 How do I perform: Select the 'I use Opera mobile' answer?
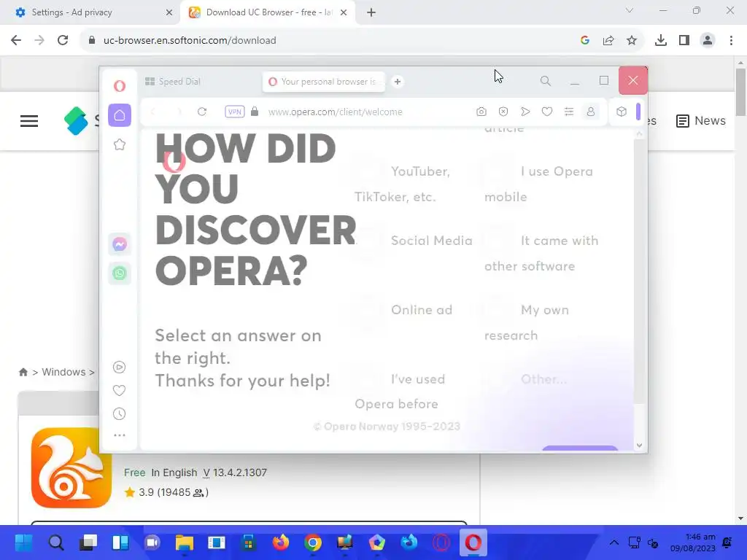click(x=539, y=184)
